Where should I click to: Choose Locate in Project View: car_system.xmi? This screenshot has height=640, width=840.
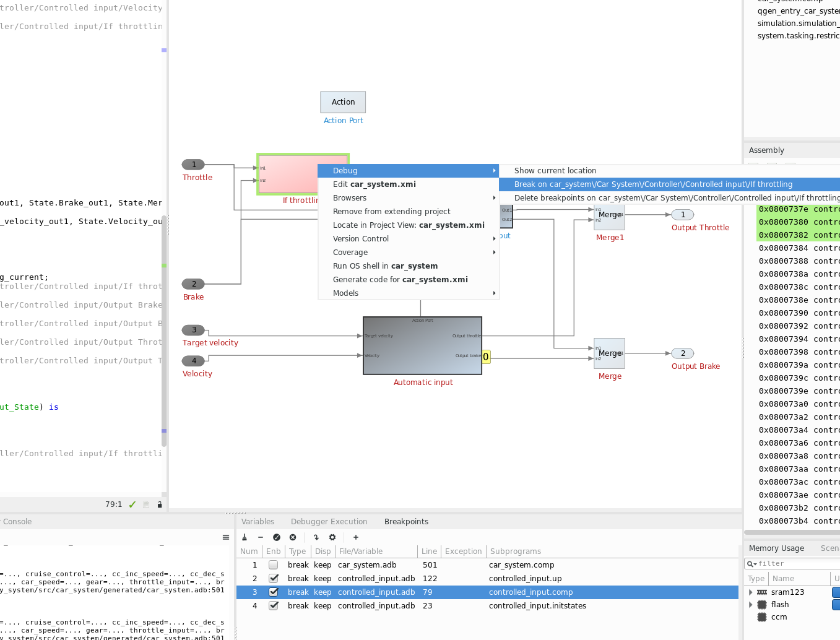click(409, 225)
